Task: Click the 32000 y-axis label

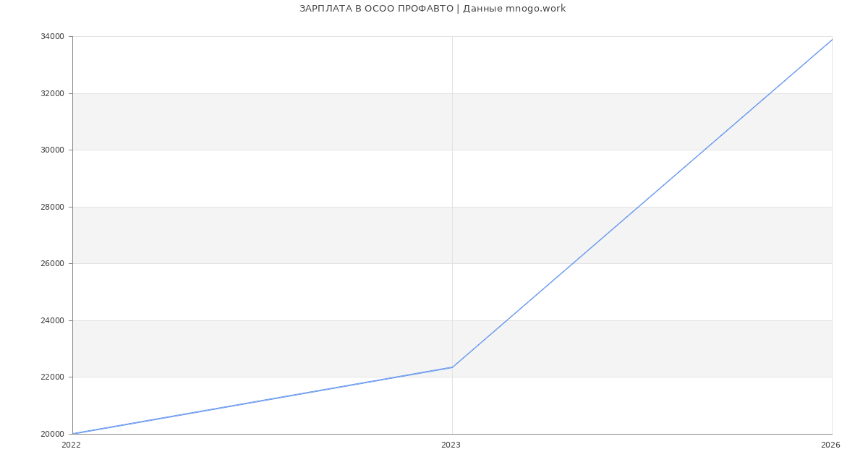Action: (x=53, y=93)
